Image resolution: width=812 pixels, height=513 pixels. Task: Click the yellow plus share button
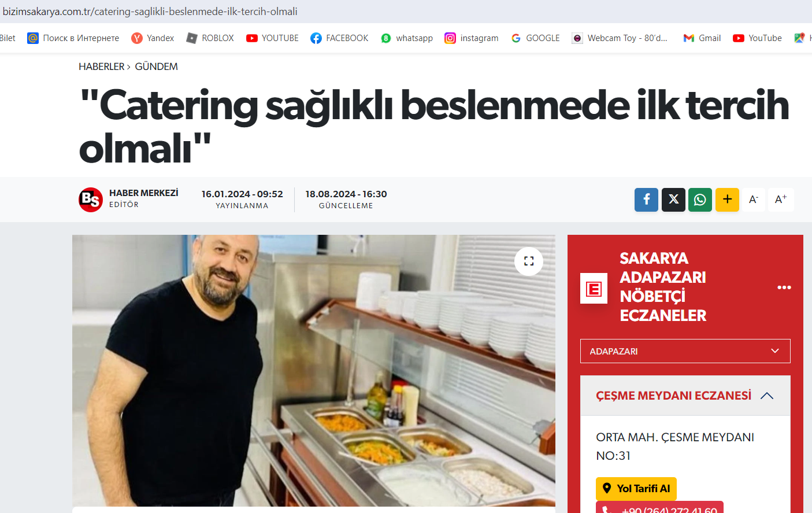727,200
